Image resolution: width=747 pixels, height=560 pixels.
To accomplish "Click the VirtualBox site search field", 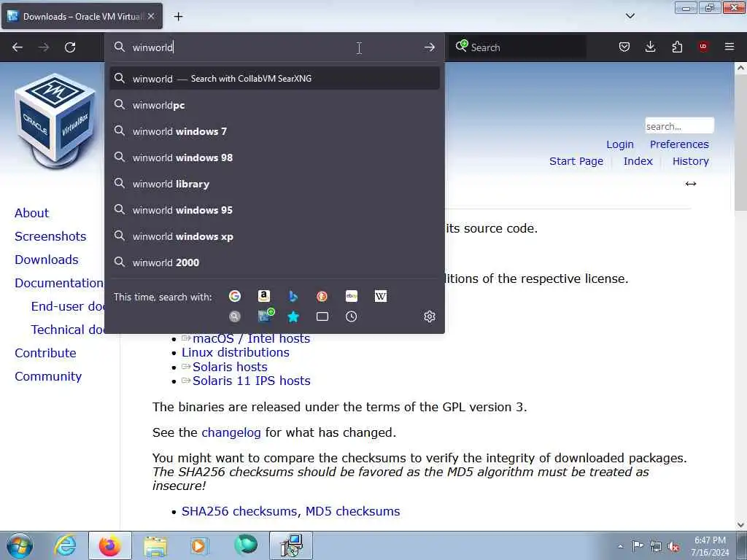I will click(679, 126).
